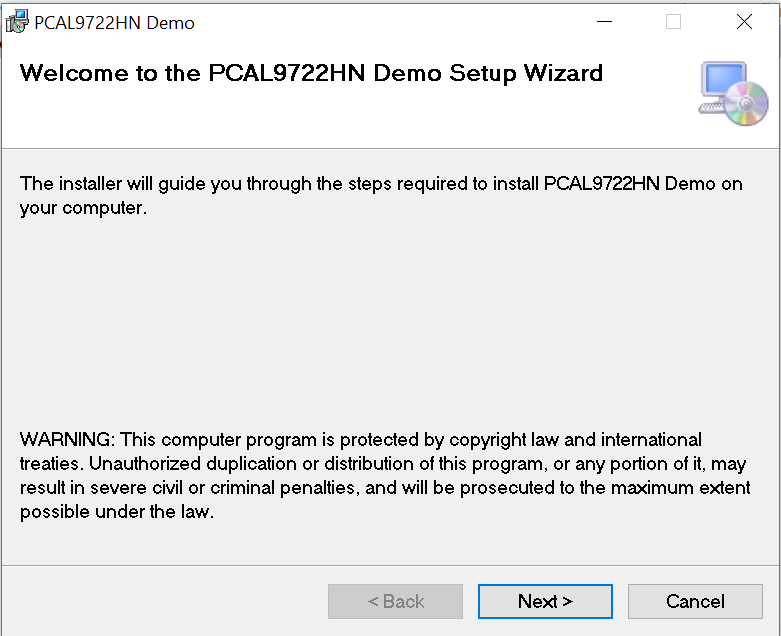The height and width of the screenshot is (636, 781).
Task: Click the Welcome Setup Wizard heading
Action: [311, 73]
